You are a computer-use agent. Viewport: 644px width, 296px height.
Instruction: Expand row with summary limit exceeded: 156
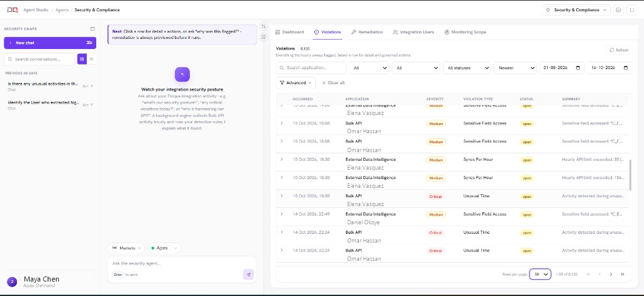tap(282, 177)
